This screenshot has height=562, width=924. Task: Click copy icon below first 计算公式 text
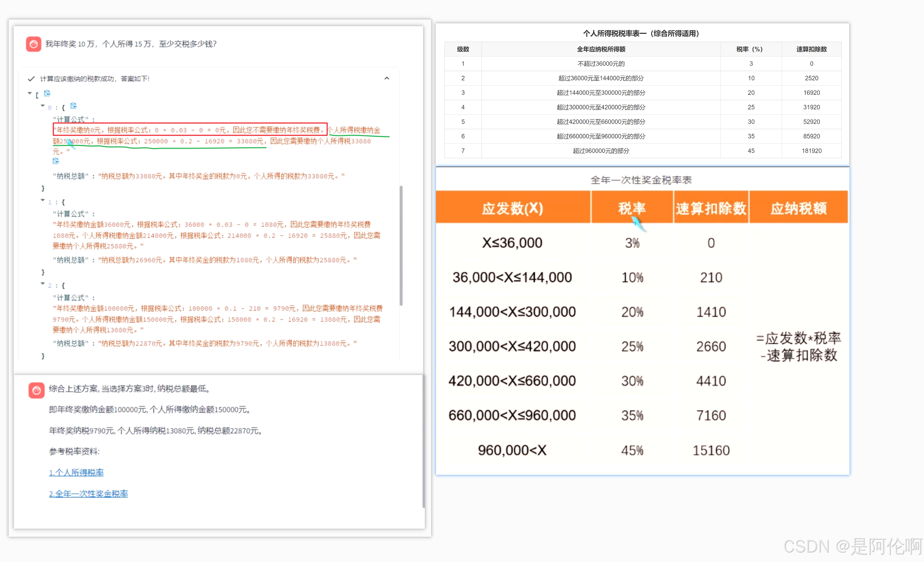click(56, 161)
